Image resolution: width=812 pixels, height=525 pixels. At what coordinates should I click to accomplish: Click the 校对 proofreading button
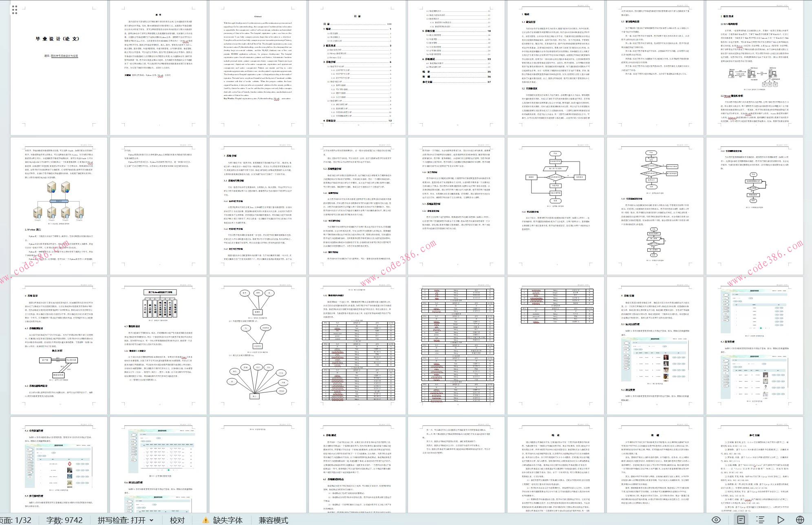tap(177, 520)
